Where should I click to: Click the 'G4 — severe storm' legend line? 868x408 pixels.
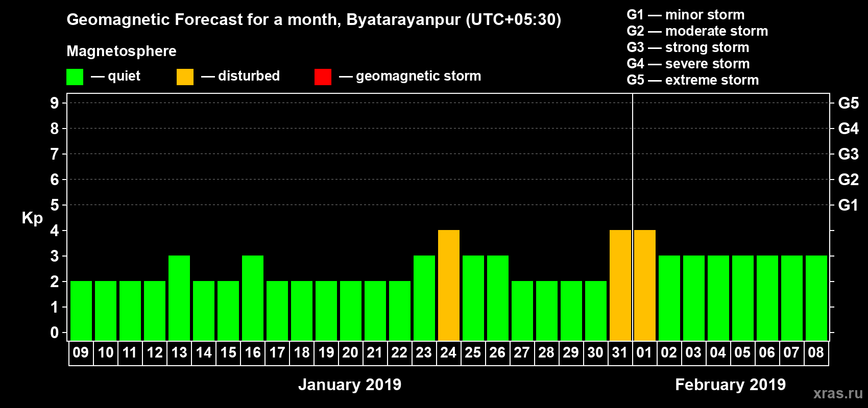tap(688, 64)
